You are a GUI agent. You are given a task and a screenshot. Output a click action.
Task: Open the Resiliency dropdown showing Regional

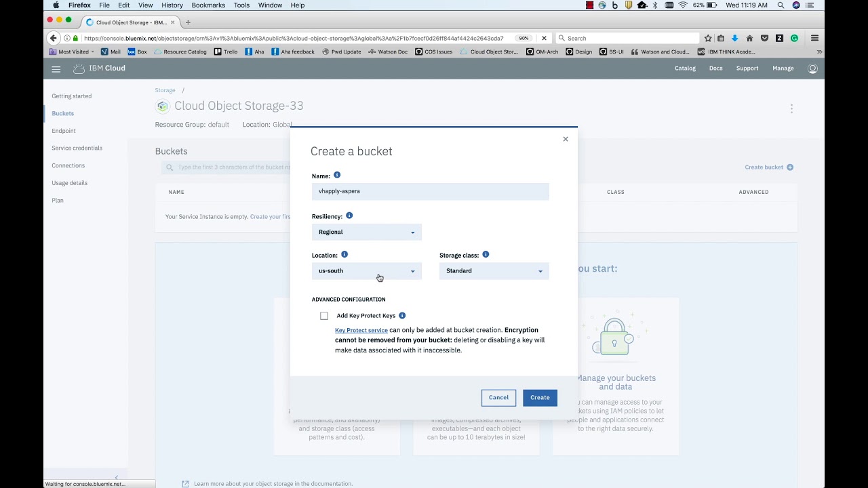pyautogui.click(x=367, y=232)
